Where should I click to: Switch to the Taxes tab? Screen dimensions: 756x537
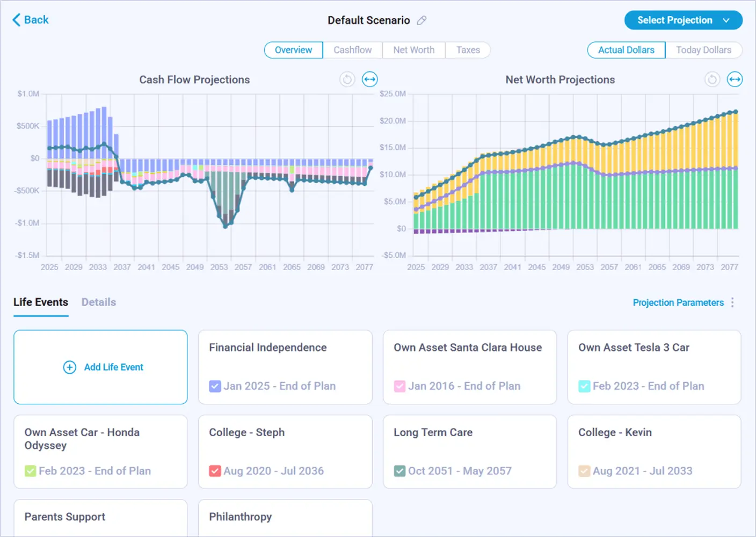tap(468, 50)
